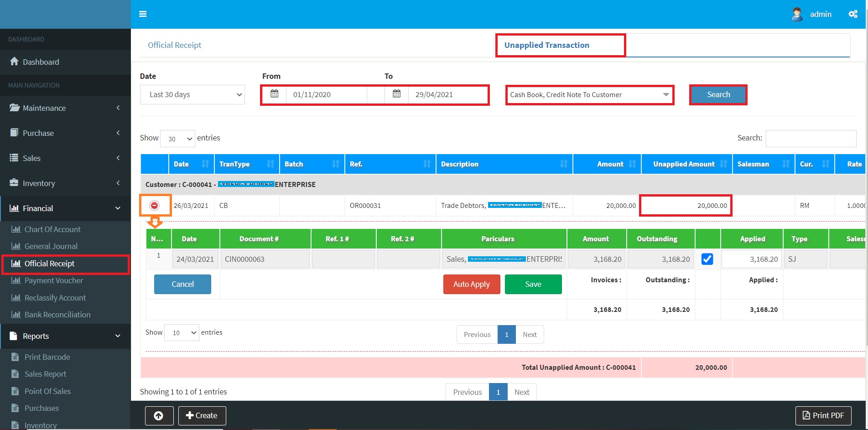
Task: Click the Print PDF button
Action: click(x=823, y=415)
